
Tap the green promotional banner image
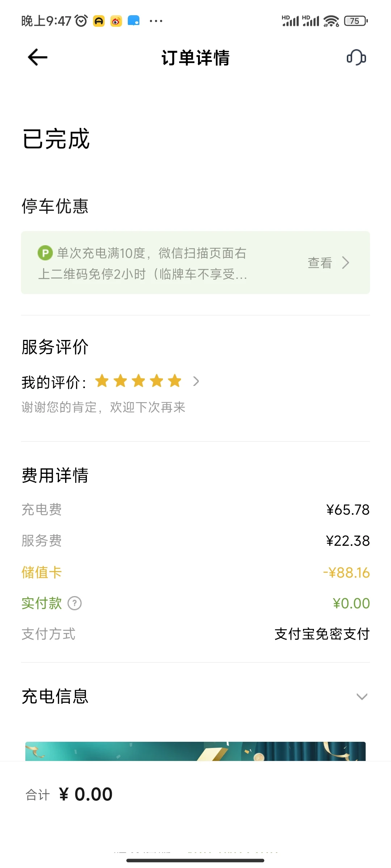point(195,751)
